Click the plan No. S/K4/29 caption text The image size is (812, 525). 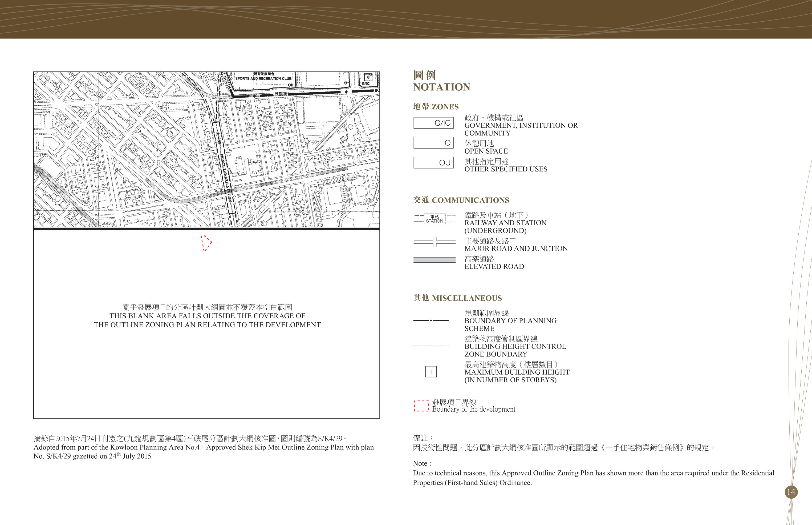pyautogui.click(x=204, y=447)
